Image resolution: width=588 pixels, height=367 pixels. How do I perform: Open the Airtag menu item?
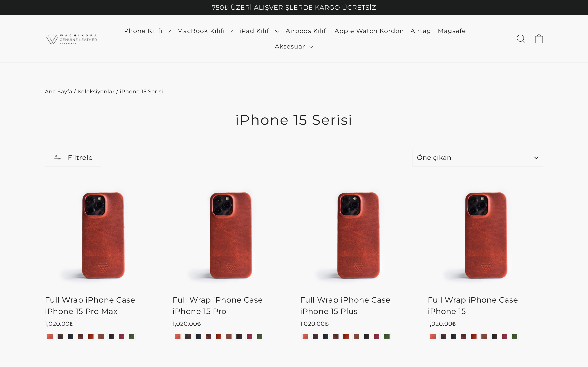(421, 31)
